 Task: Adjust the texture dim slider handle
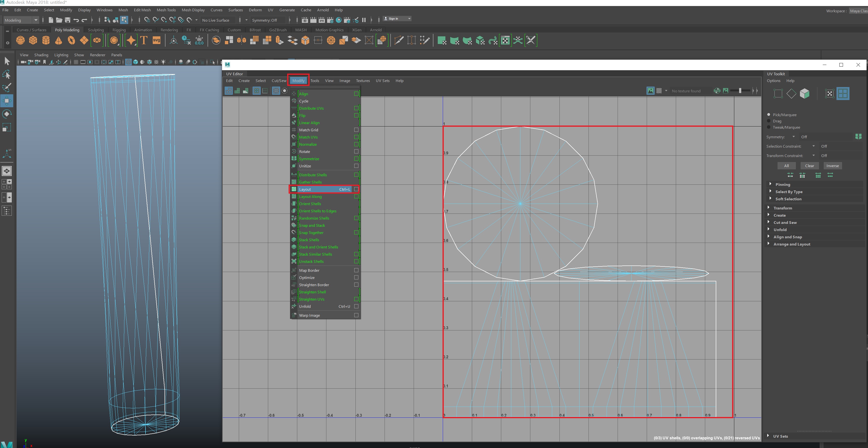coord(740,91)
